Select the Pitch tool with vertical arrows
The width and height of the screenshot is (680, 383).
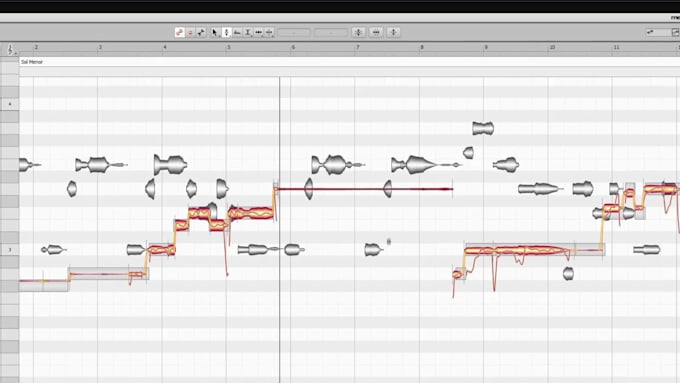(226, 32)
